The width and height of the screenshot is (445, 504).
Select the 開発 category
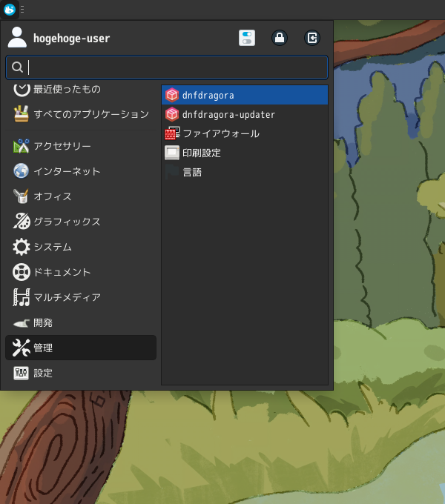81,322
